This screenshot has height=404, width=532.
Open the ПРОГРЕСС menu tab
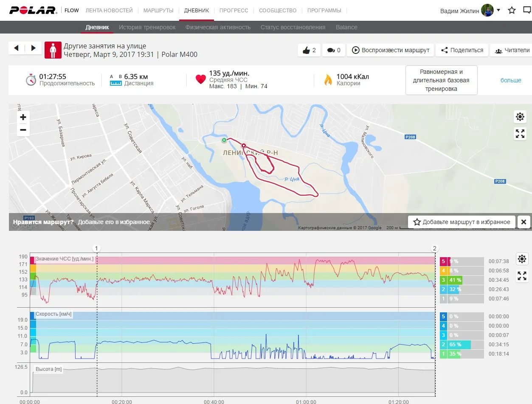(x=234, y=10)
